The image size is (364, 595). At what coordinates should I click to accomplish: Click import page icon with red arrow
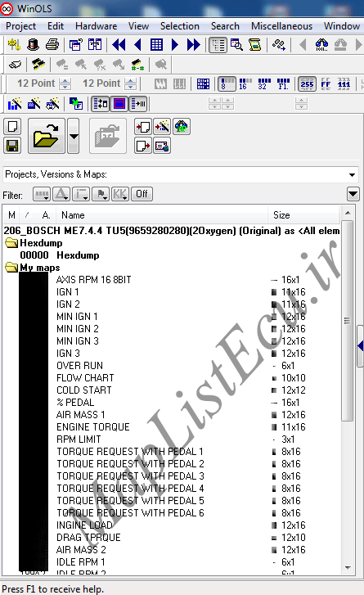pos(143,127)
